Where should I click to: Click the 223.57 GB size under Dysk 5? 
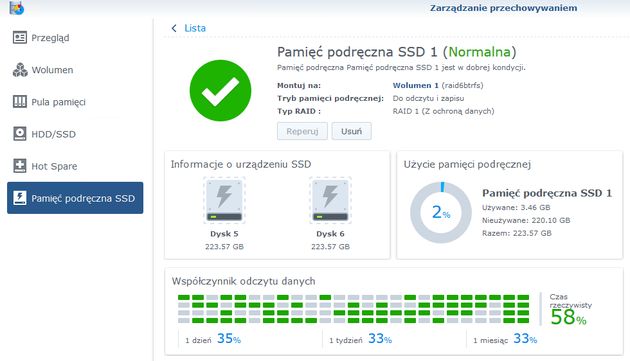point(224,246)
